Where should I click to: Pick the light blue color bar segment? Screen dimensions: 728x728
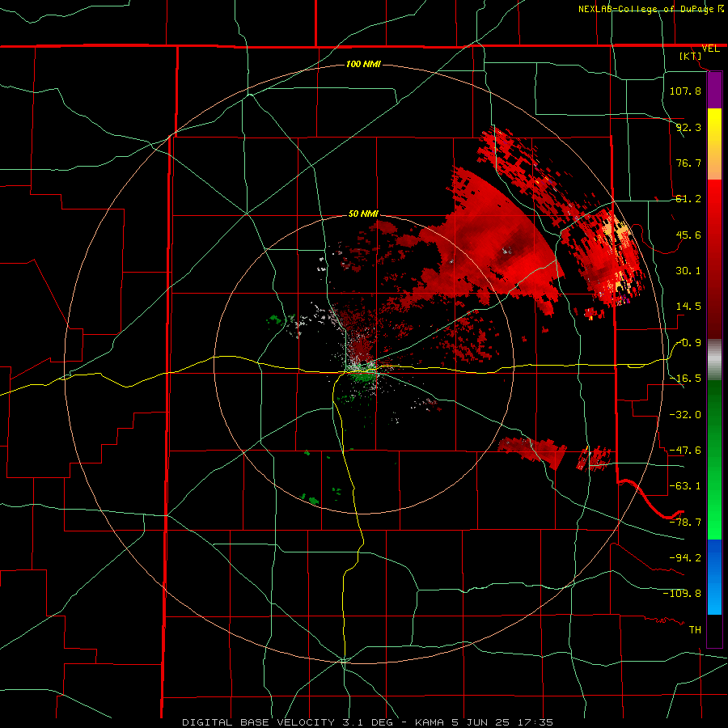(714, 599)
